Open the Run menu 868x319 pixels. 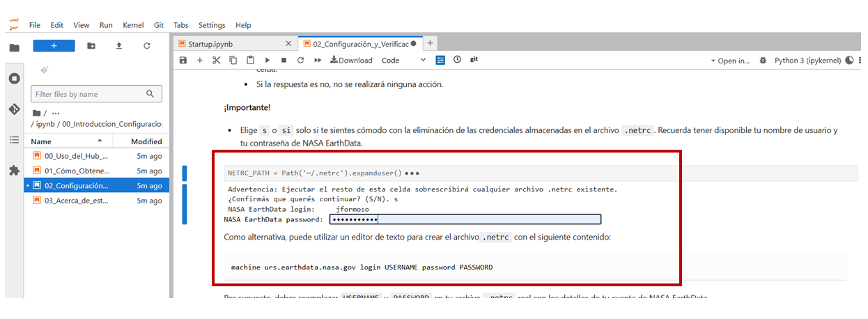coord(106,25)
